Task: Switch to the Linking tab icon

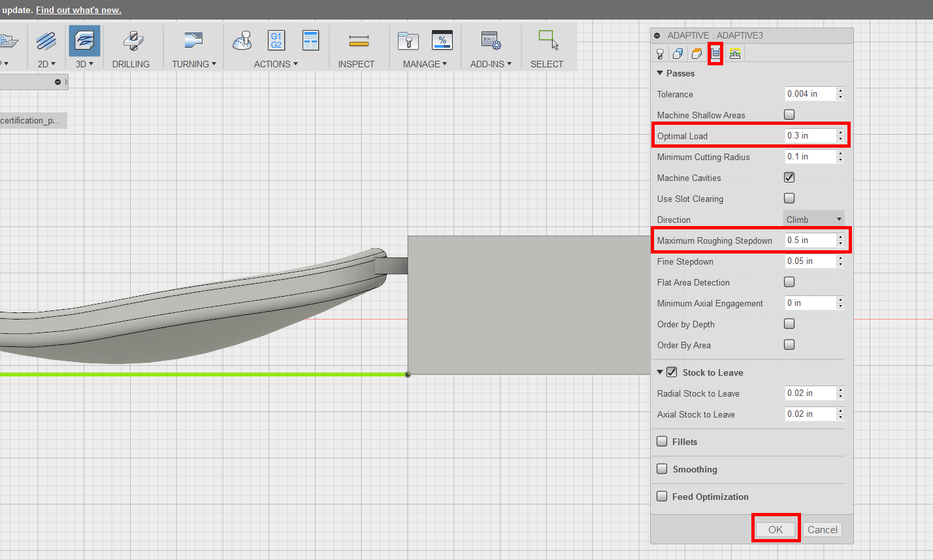Action: pos(735,54)
